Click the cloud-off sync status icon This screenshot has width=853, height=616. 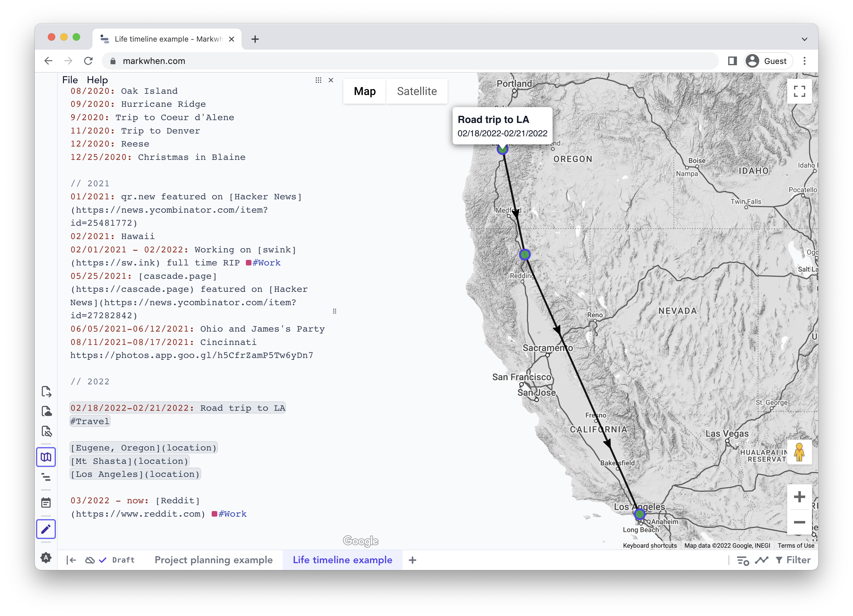(89, 560)
